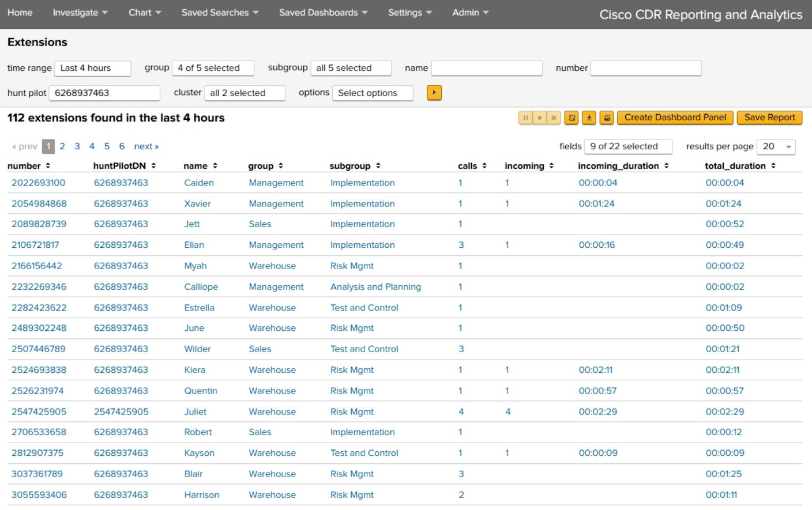This screenshot has height=510, width=812.
Task: Click the Save Report button
Action: (x=769, y=118)
